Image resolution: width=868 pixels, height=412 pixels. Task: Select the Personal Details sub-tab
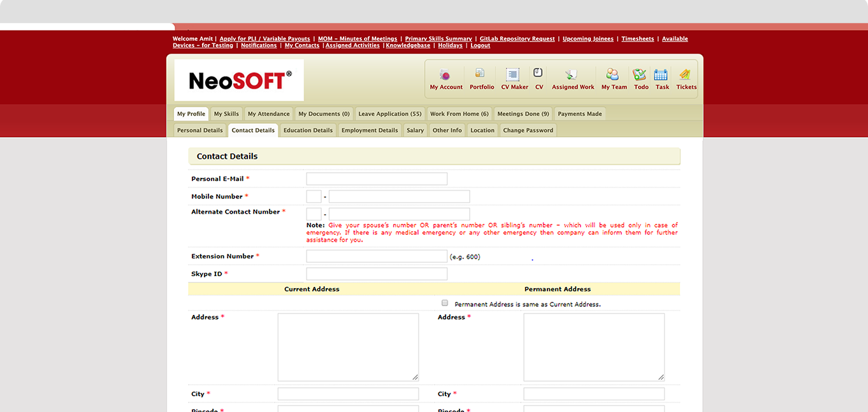pos(200,130)
